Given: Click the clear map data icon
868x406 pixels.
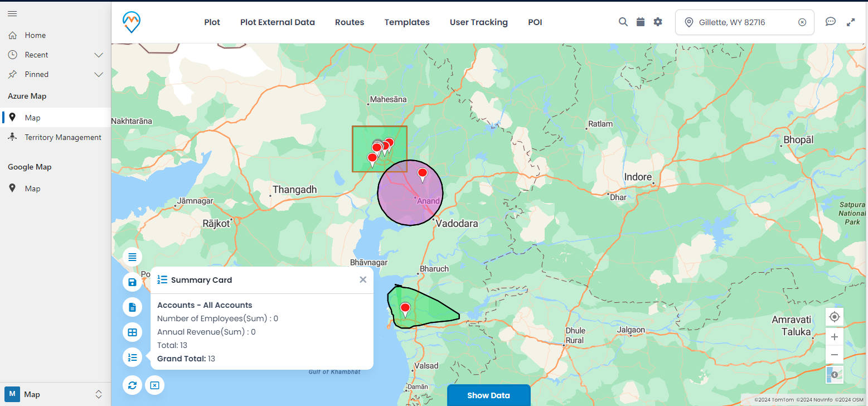Looking at the screenshot, I should click(x=155, y=385).
